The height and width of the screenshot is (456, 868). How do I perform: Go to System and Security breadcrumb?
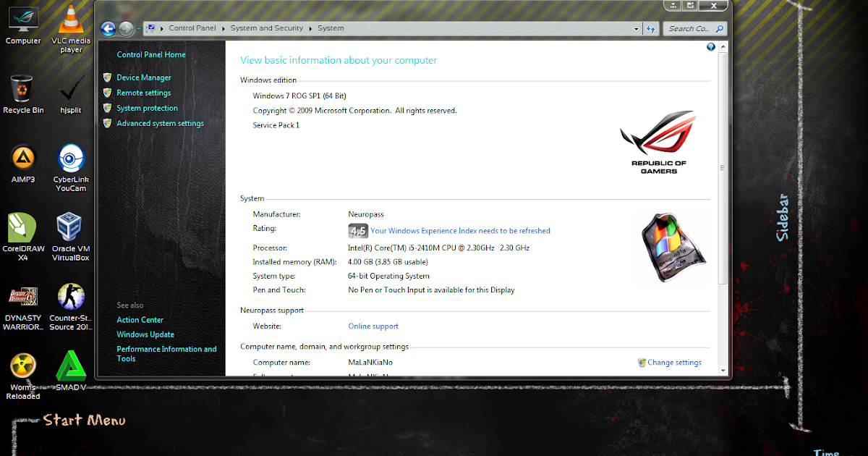point(267,28)
